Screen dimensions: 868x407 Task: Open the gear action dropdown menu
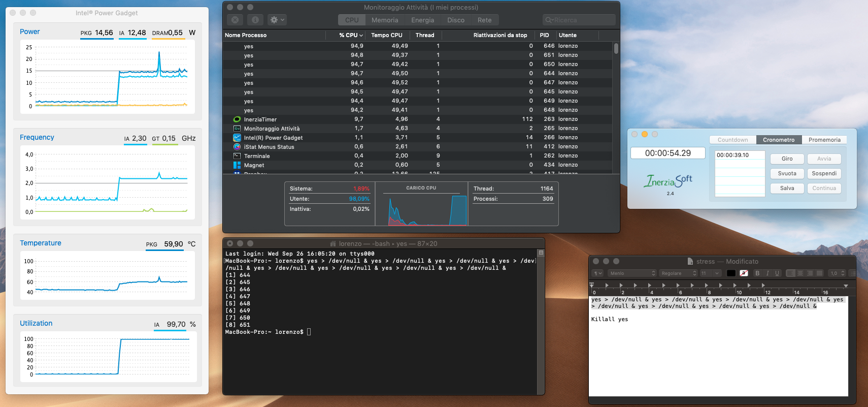pyautogui.click(x=277, y=20)
